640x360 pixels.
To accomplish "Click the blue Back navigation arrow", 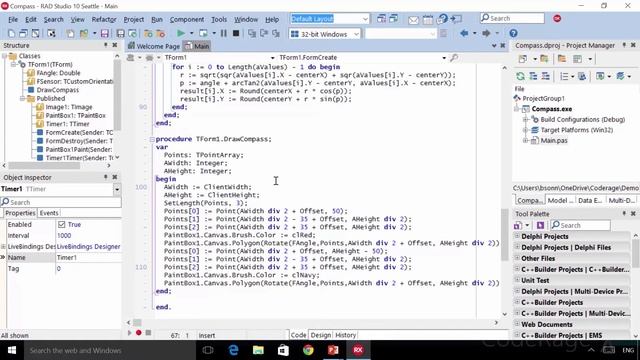I will click(464, 33).
